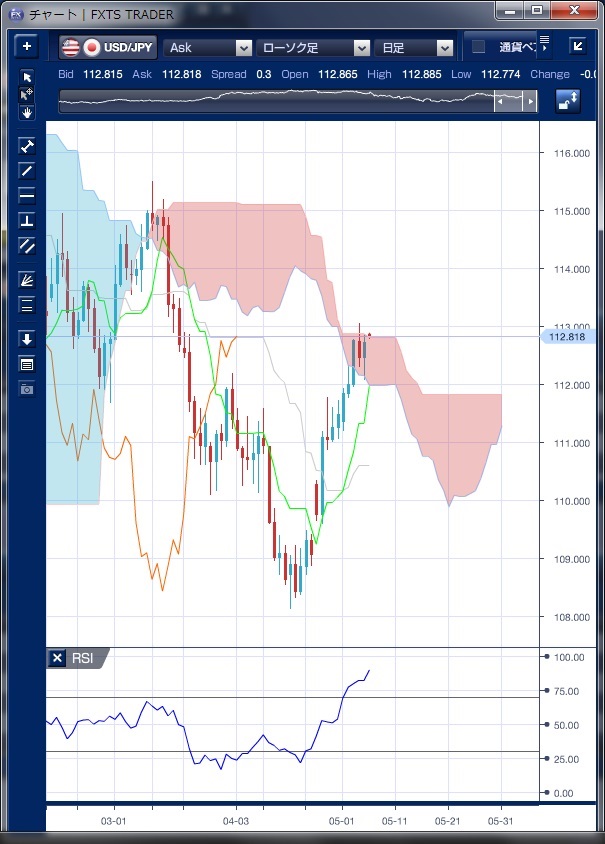This screenshot has width=605, height=844.
Task: Click the USD/JPY currency pair button
Action: coord(108,47)
